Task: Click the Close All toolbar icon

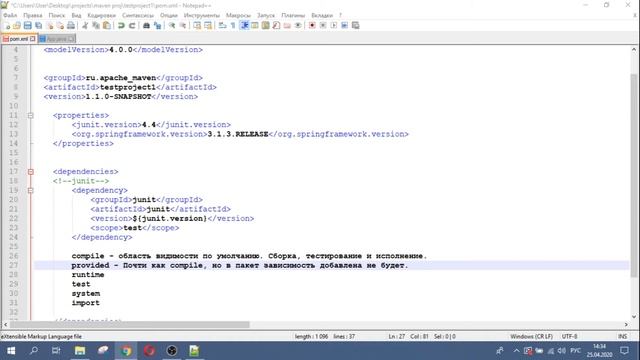Action: tap(60, 26)
